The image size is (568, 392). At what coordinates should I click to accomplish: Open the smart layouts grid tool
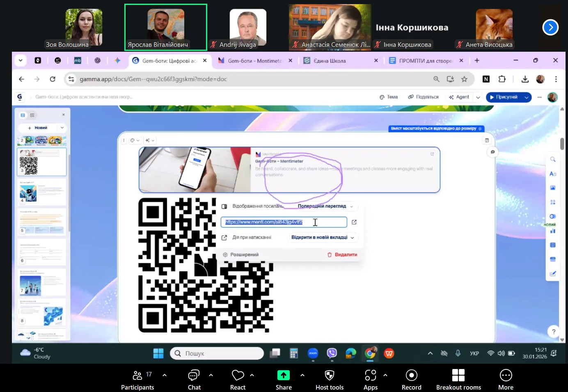(x=553, y=202)
